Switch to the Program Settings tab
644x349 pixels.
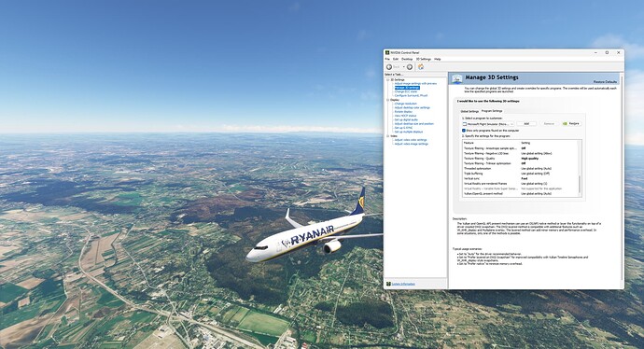492,111
